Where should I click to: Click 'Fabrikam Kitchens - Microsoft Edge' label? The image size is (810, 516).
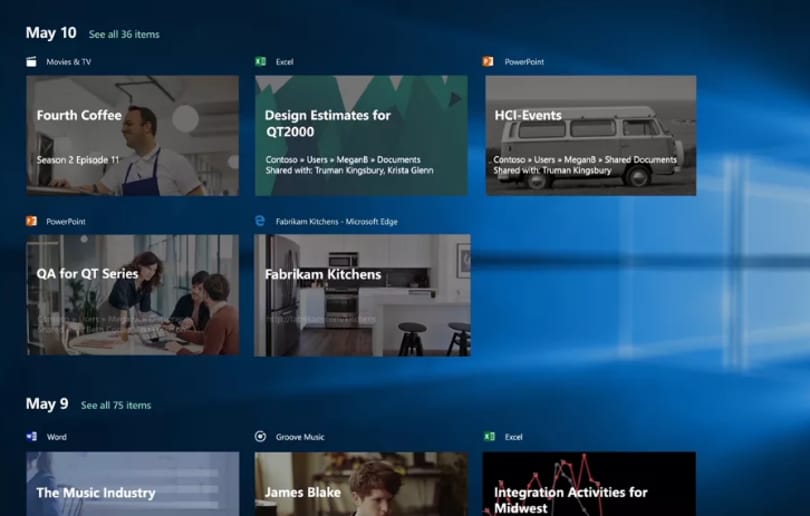tap(337, 222)
